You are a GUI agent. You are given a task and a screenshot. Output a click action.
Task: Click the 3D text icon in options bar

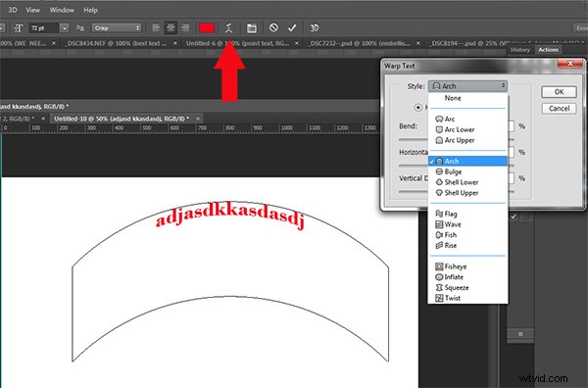point(315,27)
